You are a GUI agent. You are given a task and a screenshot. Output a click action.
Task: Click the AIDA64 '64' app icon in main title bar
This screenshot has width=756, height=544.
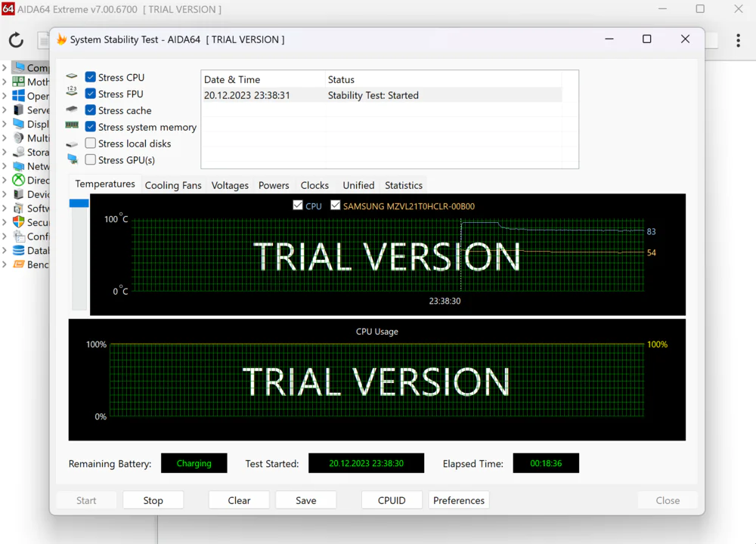point(8,9)
